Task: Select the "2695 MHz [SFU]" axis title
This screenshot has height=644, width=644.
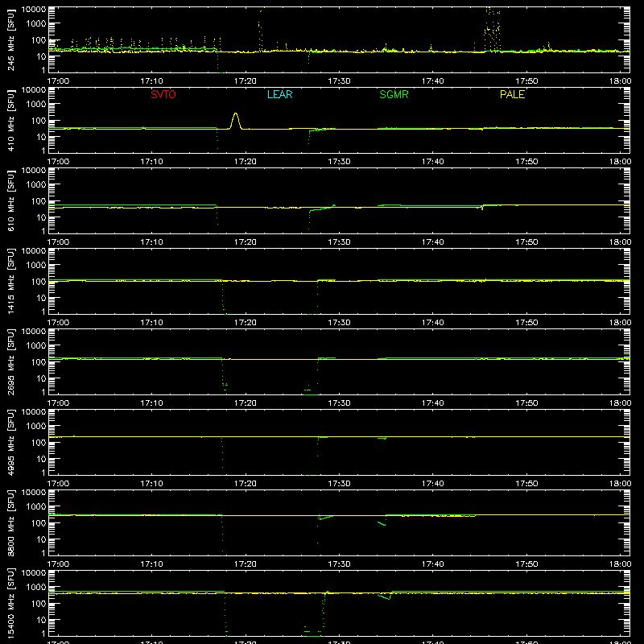Action: coord(11,361)
